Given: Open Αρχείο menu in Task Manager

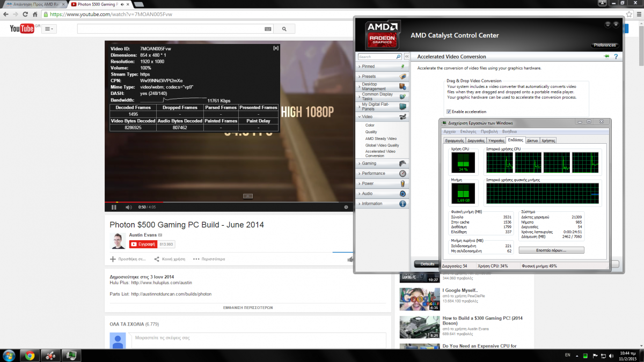Looking at the screenshot, I should (x=450, y=131).
